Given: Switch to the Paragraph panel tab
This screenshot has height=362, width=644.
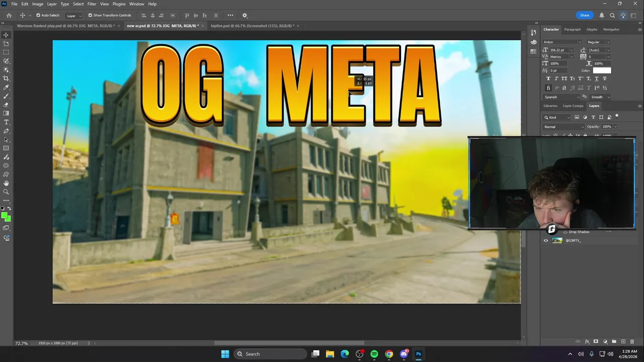Looking at the screenshot, I should pyautogui.click(x=573, y=29).
